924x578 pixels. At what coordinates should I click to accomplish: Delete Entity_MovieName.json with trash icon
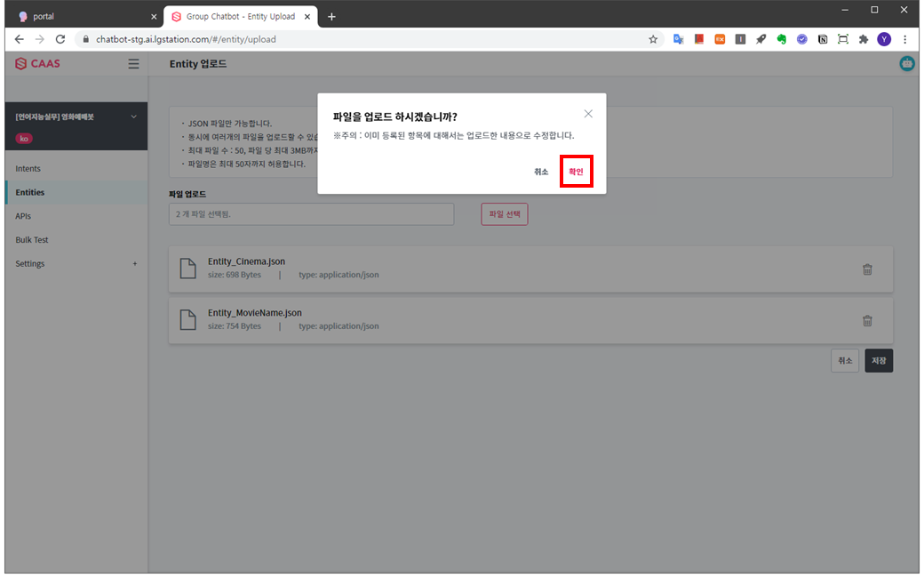867,321
